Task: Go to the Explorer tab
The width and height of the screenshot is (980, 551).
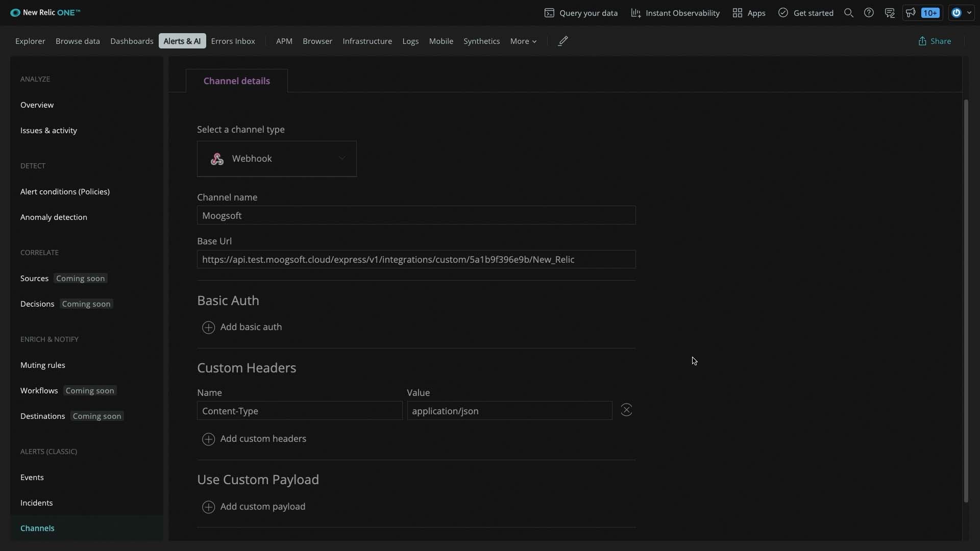Action: pos(30,41)
